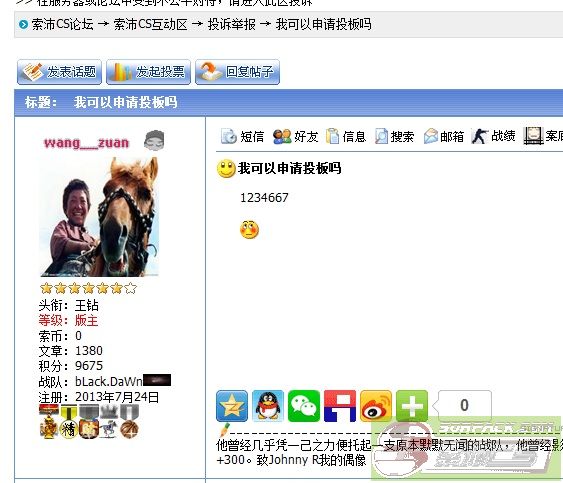This screenshot has width=563, height=483.
Task: Reply to thread using 回复帖子 button
Action: click(x=237, y=72)
